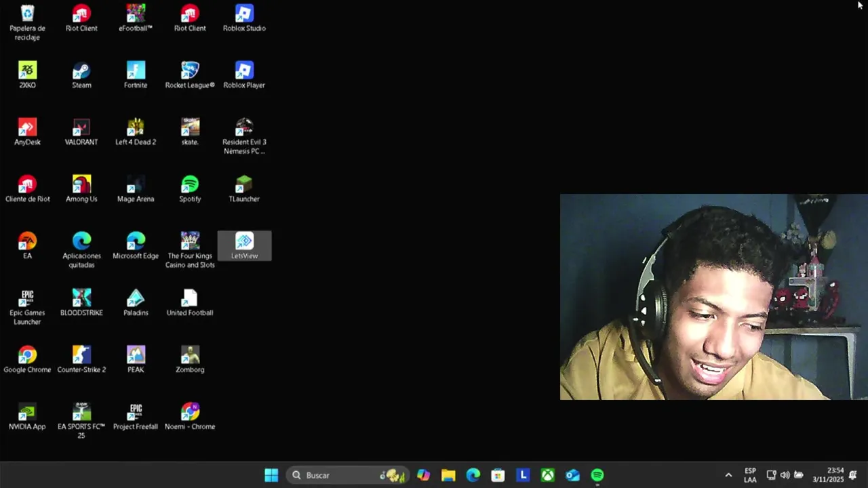Open the Windows Start menu
The image size is (868, 488).
click(x=271, y=475)
